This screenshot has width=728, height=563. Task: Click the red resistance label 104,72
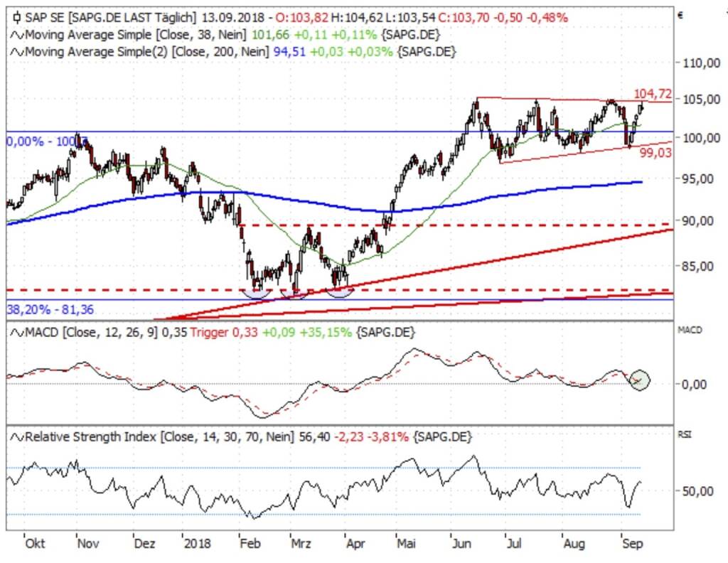pos(653,95)
